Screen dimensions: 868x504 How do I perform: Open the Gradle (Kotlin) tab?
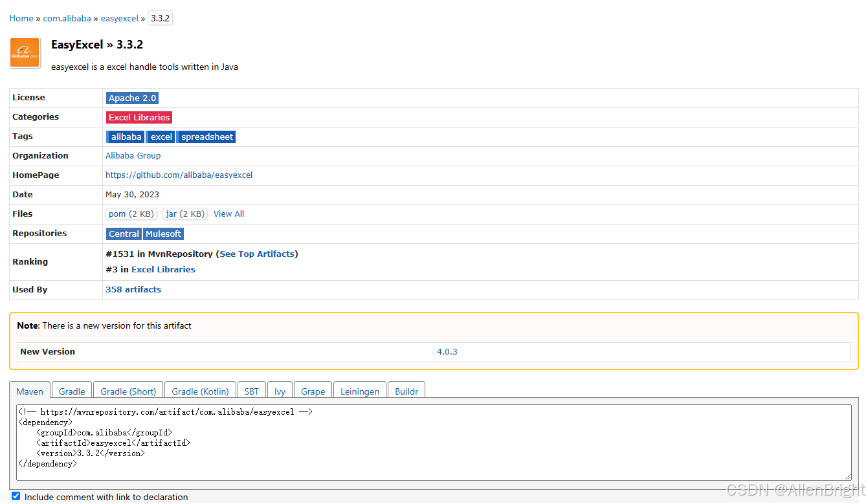coord(200,391)
